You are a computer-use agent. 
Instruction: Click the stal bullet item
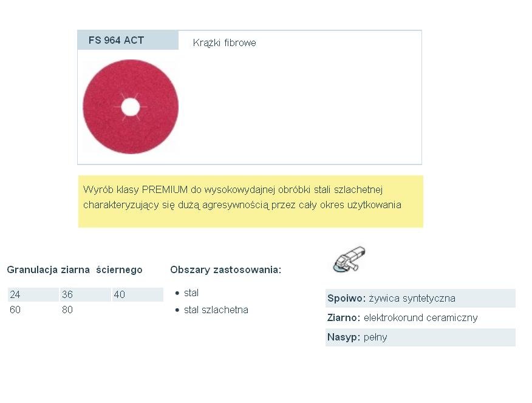pos(191,293)
